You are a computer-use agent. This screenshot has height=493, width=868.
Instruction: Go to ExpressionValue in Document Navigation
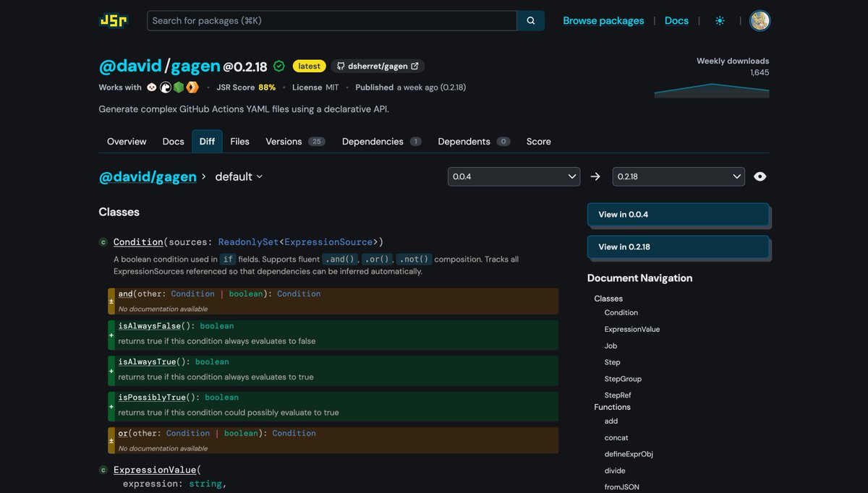(x=632, y=330)
